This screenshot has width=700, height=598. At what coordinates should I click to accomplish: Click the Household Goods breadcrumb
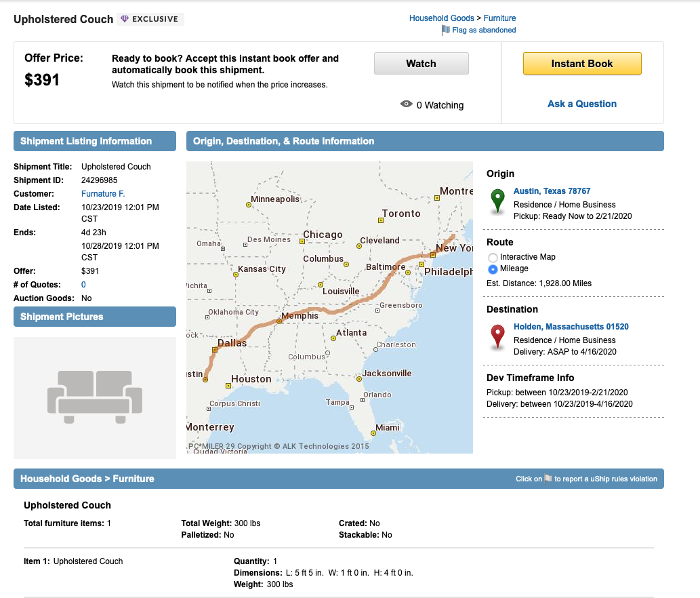pyautogui.click(x=441, y=18)
